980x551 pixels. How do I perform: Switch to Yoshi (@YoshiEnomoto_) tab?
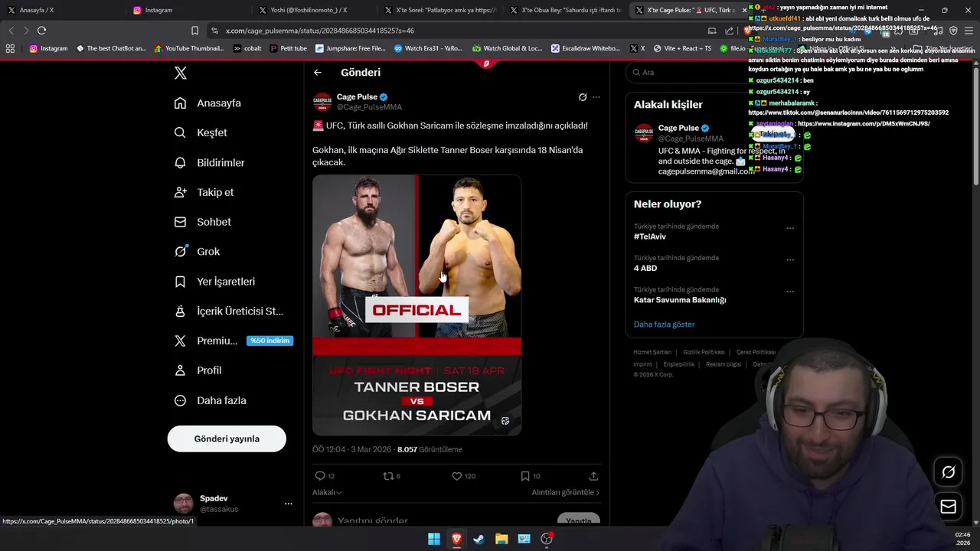(x=312, y=10)
